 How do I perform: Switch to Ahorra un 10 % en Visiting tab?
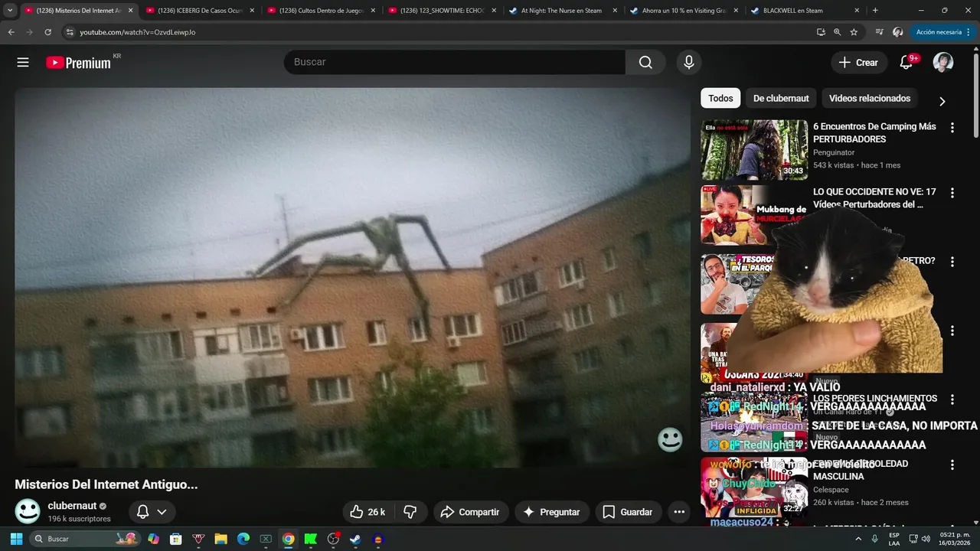point(684,11)
